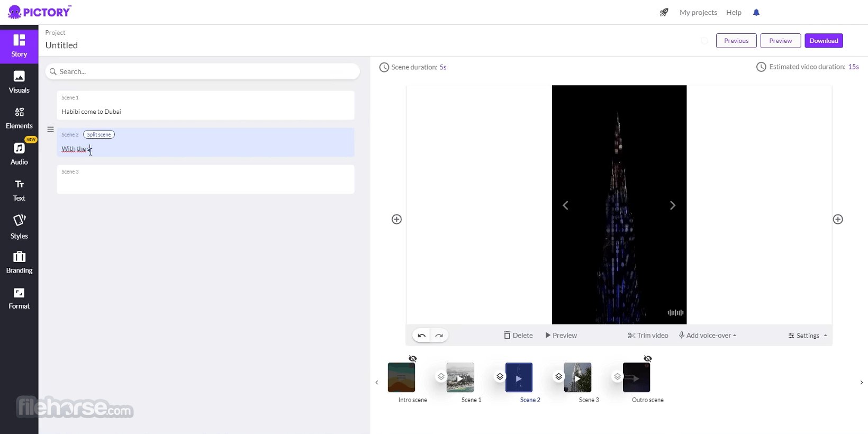Click the empty Scene 3 text box

[205, 179]
